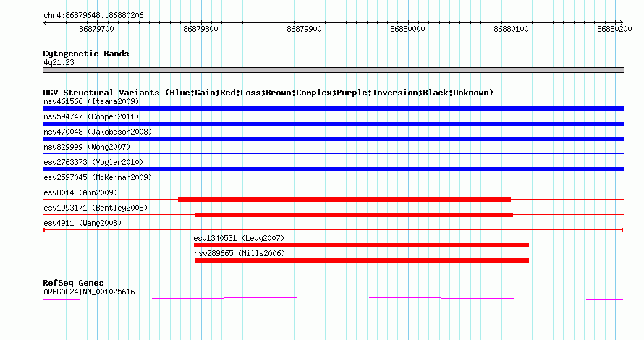This screenshot has height=340, width=644.
Task: Click red loss bar for nsv289665
Action: pos(361,260)
